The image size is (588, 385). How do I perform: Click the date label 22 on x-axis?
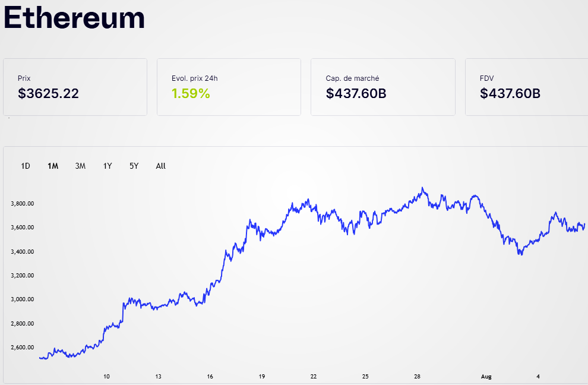(314, 376)
